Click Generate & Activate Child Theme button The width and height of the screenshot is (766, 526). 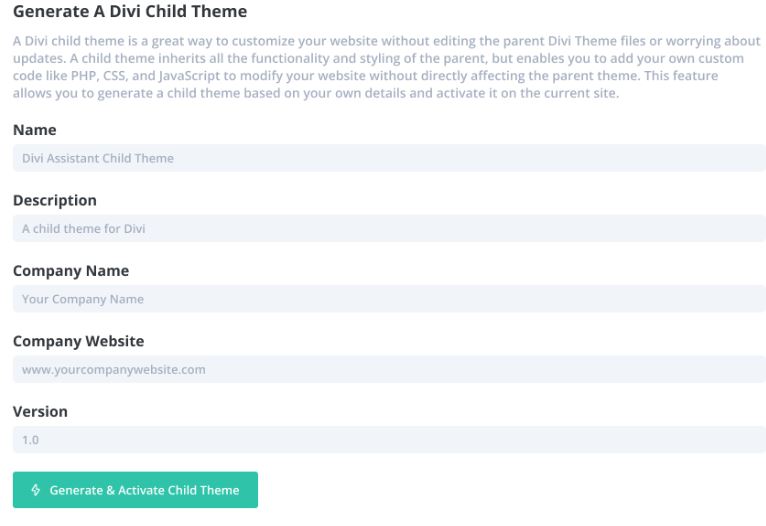(x=135, y=490)
